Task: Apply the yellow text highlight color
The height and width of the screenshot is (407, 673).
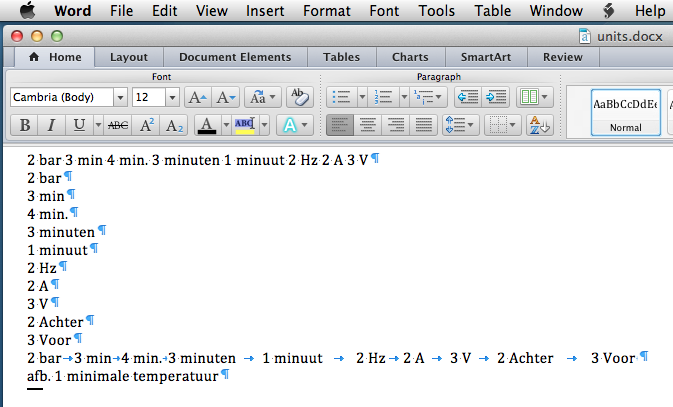Action: [x=244, y=125]
